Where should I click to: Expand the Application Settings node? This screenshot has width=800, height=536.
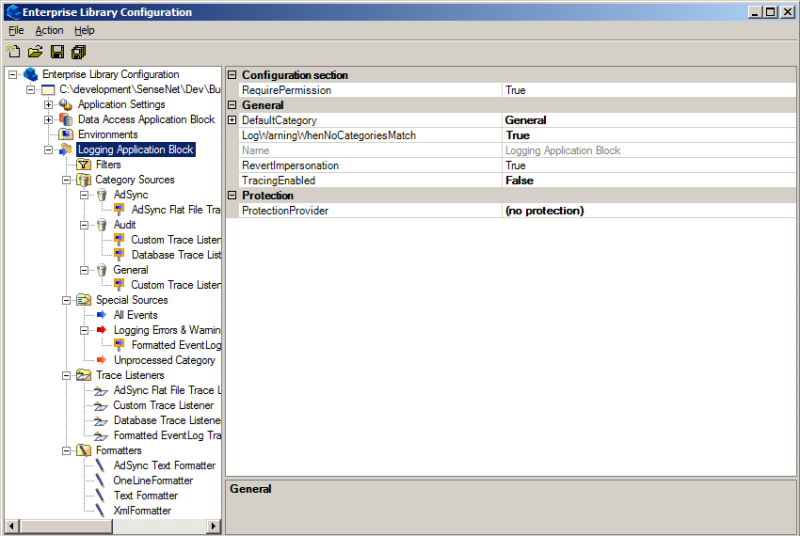[48, 105]
